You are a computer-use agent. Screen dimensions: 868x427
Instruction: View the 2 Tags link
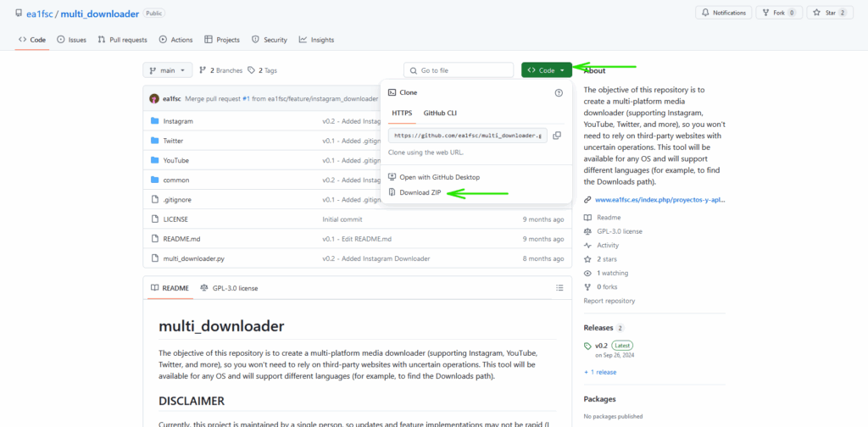tap(263, 70)
